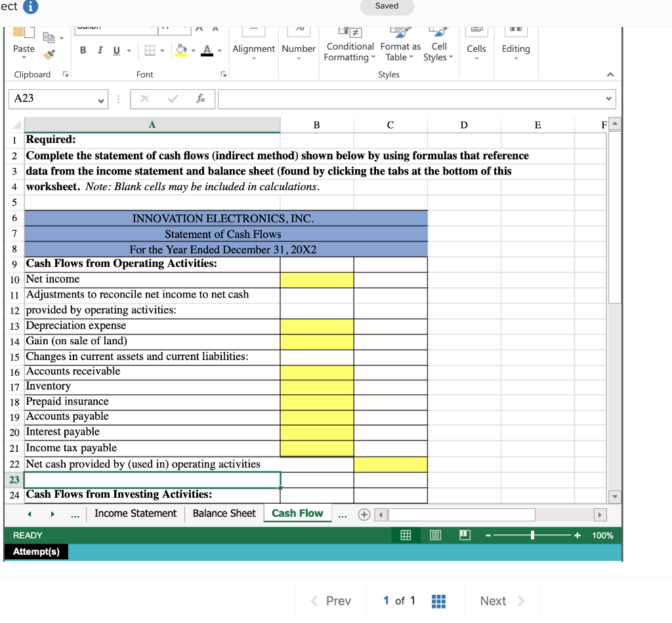This screenshot has height=623, width=672.
Task: Select the Format Painter brush icon
Action: (49, 54)
